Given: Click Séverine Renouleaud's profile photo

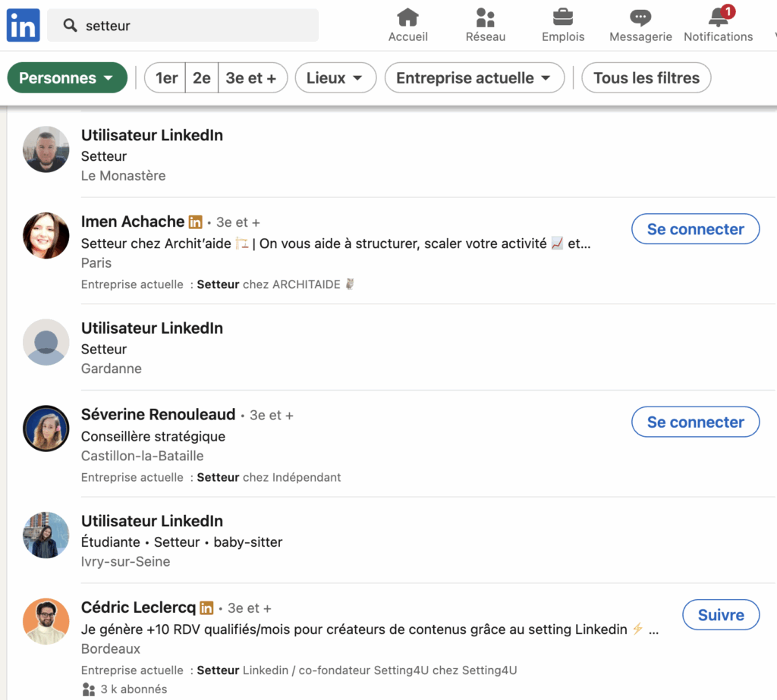Looking at the screenshot, I should click(46, 428).
